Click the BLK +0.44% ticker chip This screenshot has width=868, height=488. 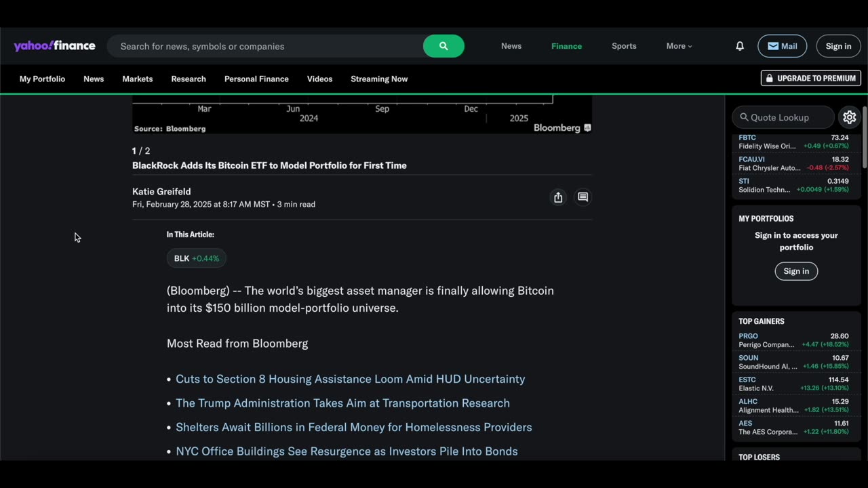click(x=196, y=258)
